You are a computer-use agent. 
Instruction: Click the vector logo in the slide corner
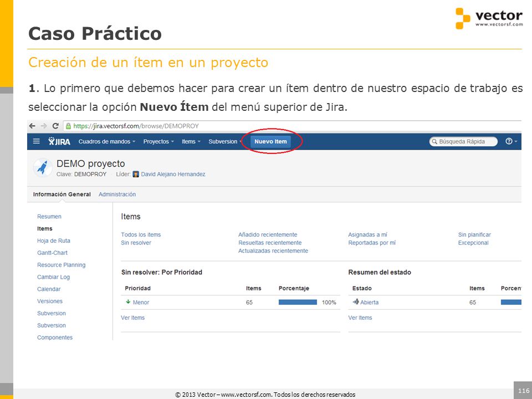coord(489,18)
